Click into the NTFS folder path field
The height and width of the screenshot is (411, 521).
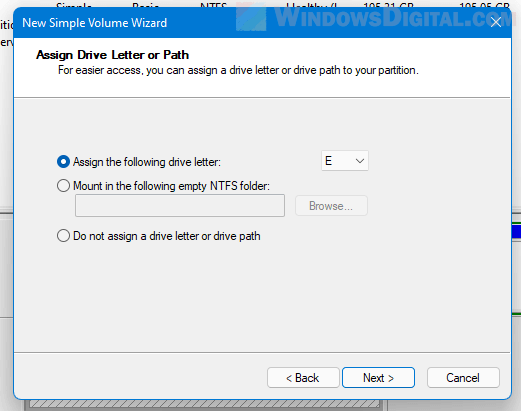(180, 206)
